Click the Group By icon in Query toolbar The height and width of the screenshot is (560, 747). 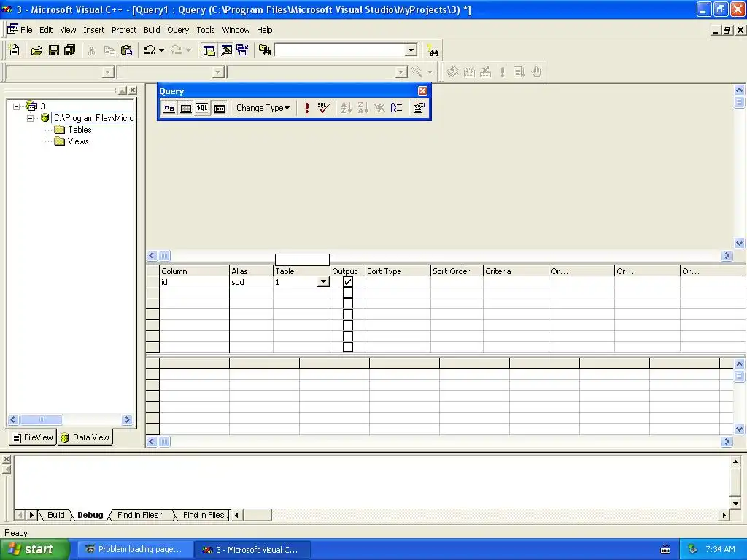pyautogui.click(x=396, y=108)
